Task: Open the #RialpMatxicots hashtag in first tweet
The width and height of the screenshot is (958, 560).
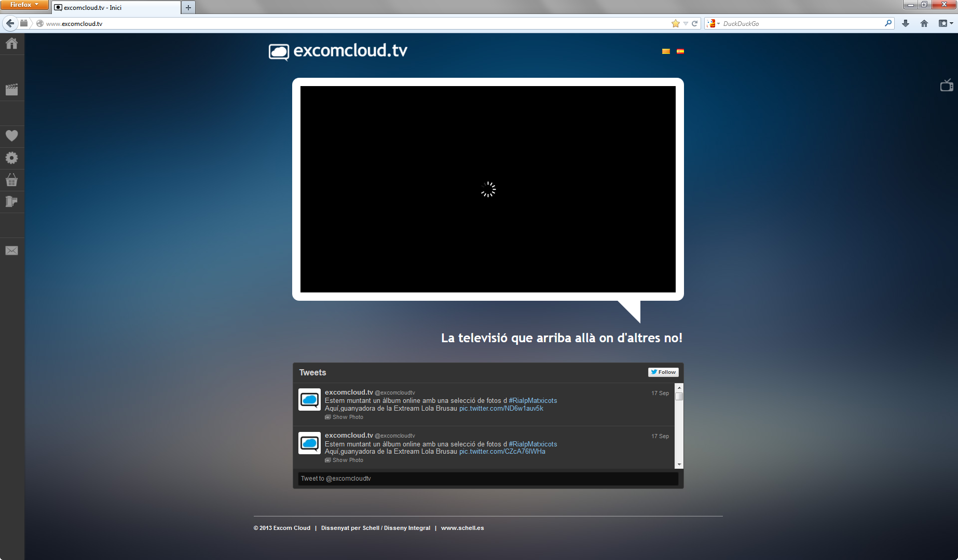Action: coord(533,401)
